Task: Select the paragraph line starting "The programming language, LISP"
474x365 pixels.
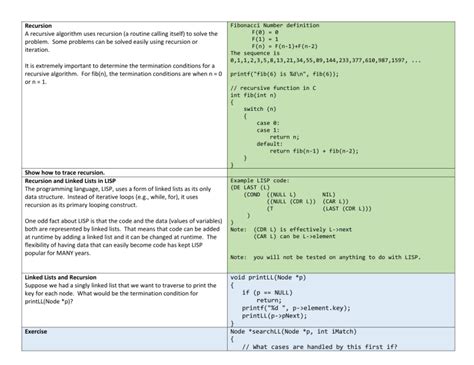Action: pos(118,189)
